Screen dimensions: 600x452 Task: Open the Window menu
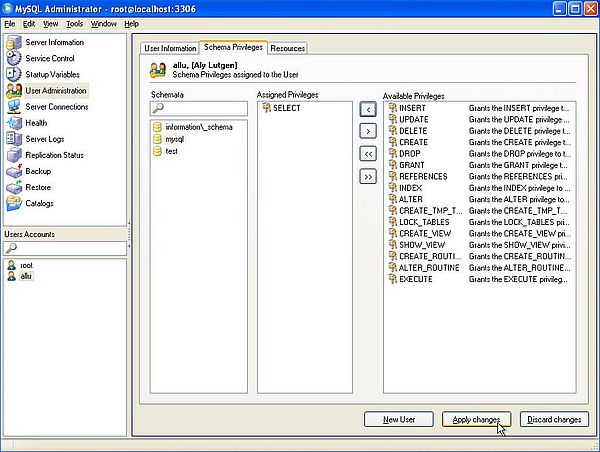104,24
